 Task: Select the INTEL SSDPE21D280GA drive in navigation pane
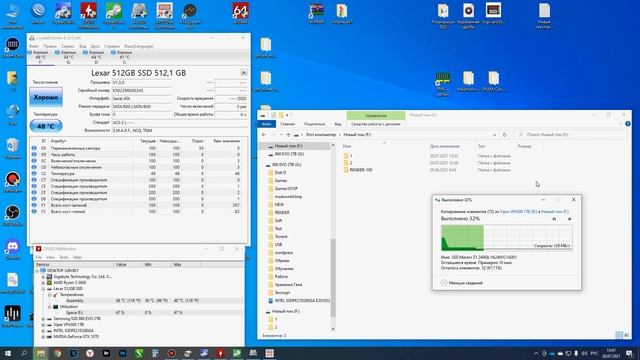[299, 300]
